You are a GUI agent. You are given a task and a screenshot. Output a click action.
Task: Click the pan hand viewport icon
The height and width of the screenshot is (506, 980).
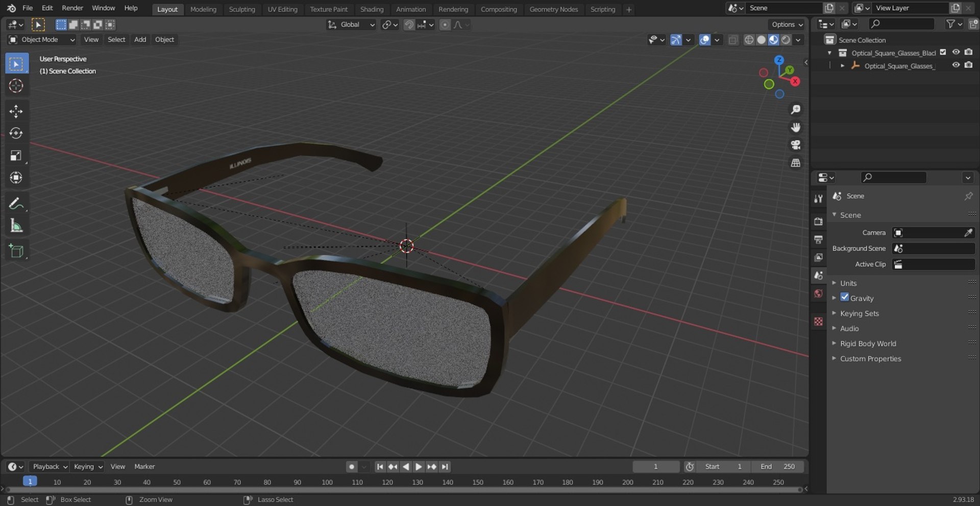(795, 128)
